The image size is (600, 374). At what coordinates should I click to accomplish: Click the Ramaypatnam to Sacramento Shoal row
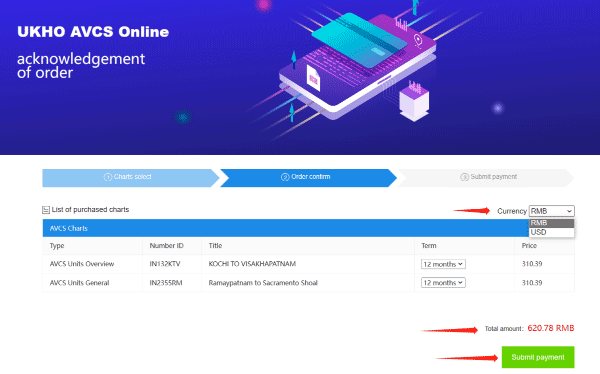308,283
